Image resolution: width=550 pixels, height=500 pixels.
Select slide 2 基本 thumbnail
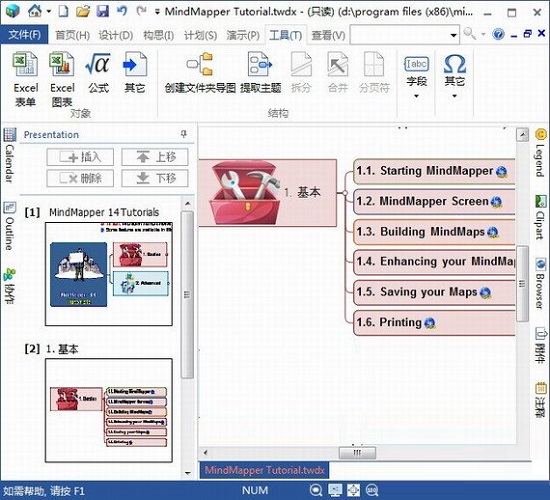tap(109, 410)
